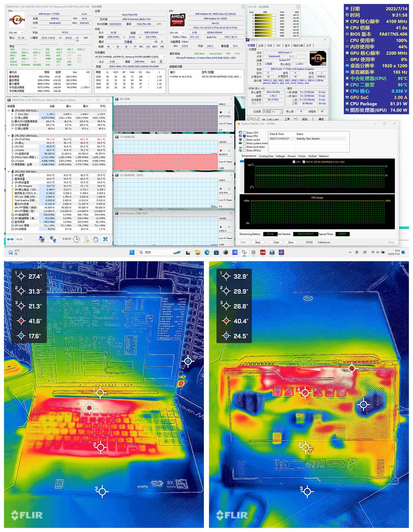
Task: Switch to Voltages tab in AIDA64
Action: click(280, 156)
